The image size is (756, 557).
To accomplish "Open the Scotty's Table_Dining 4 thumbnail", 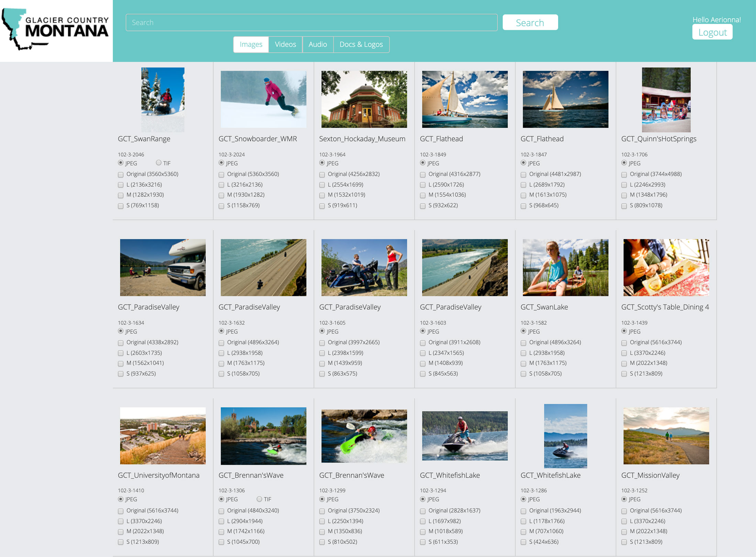I will (x=666, y=268).
